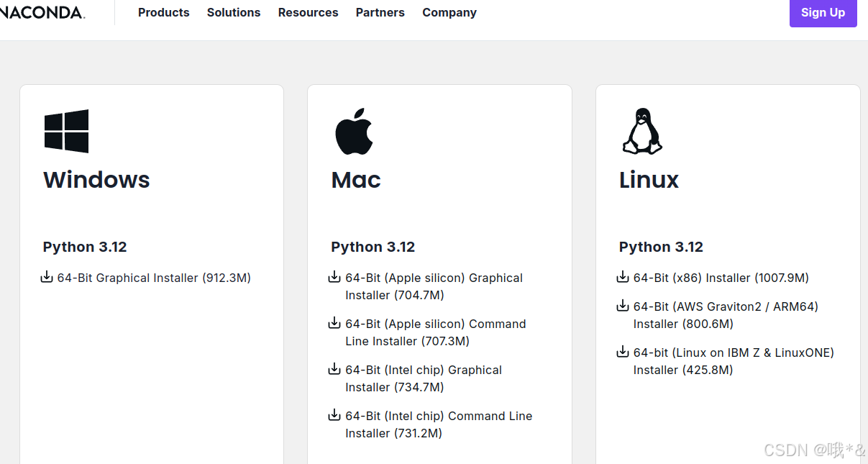Image resolution: width=868 pixels, height=464 pixels.
Task: Open the Products menu
Action: click(x=164, y=12)
